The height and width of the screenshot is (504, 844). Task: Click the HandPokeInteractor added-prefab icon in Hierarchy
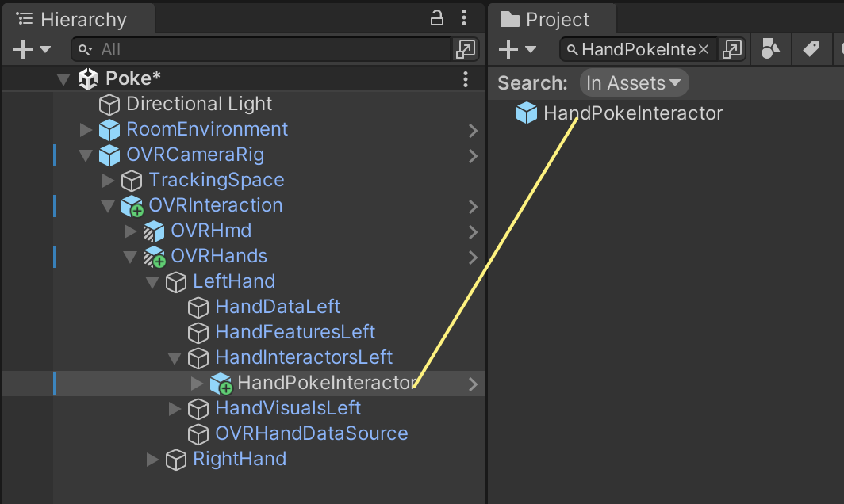point(221,384)
